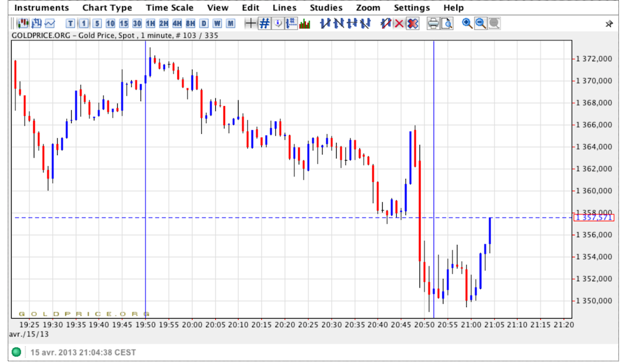Viewport: 628px width, 364px height.
Task: Expand the Chart Type menu
Action: point(107,8)
